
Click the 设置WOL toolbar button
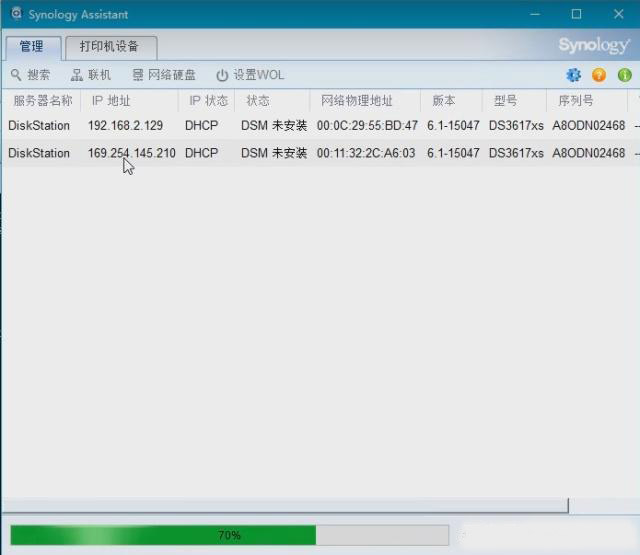click(250, 75)
